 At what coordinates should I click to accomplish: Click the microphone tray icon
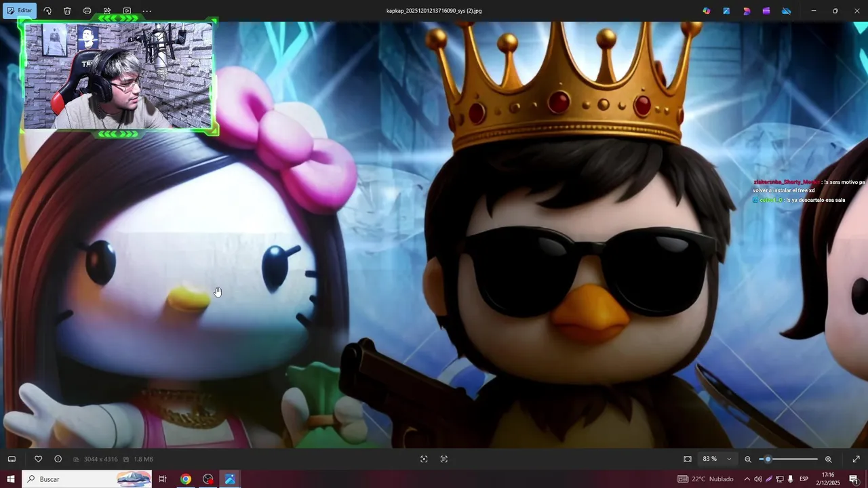tap(791, 479)
